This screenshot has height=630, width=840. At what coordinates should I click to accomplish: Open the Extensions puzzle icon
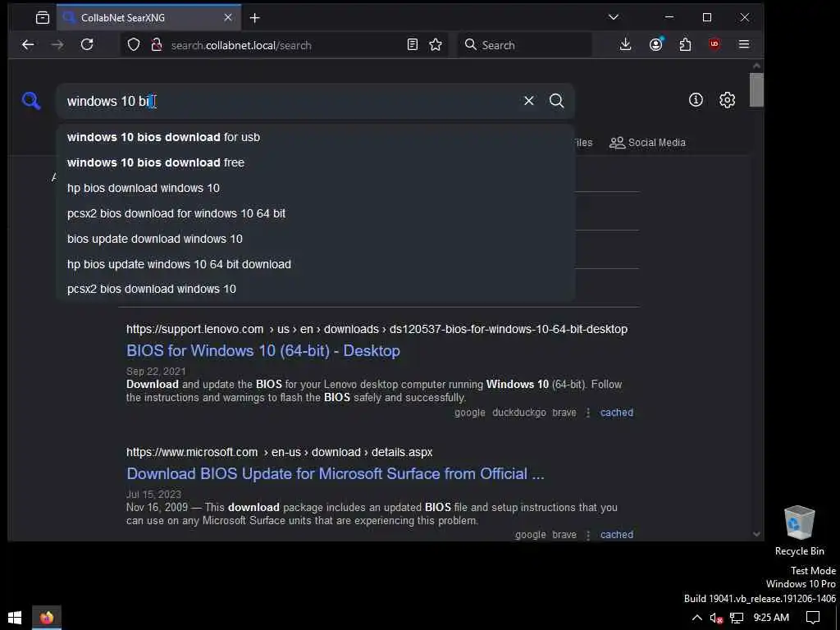pyautogui.click(x=685, y=44)
